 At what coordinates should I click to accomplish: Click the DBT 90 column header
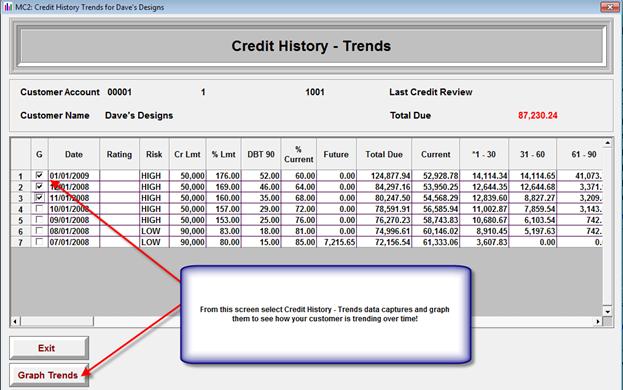pos(261,154)
